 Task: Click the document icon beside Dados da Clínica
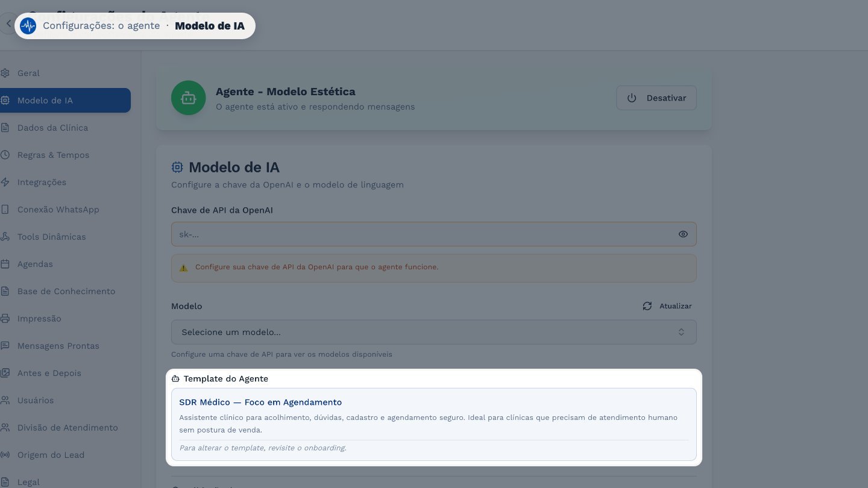pyautogui.click(x=5, y=128)
